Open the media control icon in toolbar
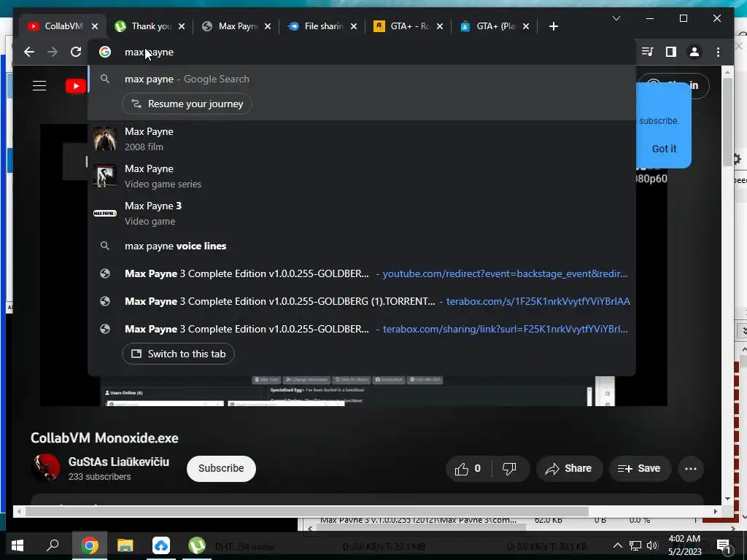 click(648, 52)
